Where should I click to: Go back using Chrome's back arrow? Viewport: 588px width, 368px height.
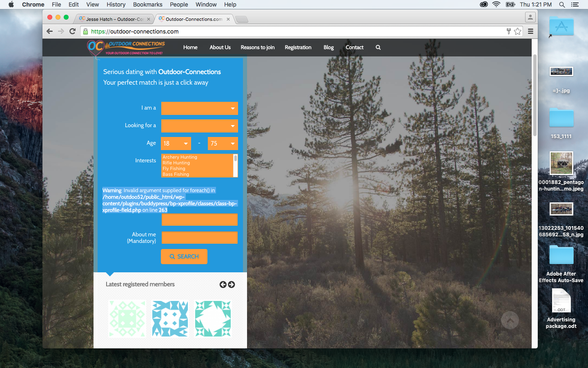[49, 31]
